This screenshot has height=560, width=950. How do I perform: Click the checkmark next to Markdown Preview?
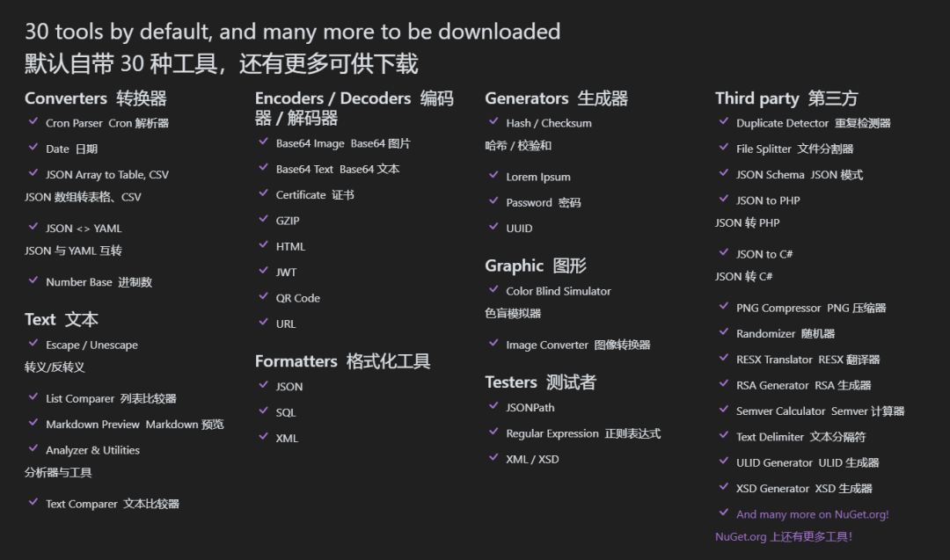click(x=33, y=423)
